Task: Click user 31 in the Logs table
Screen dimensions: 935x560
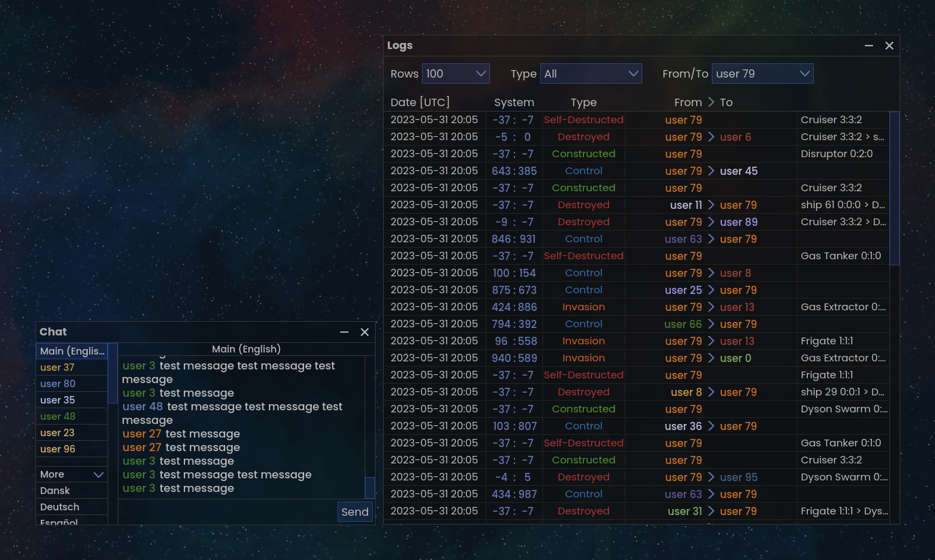Action: click(x=685, y=511)
